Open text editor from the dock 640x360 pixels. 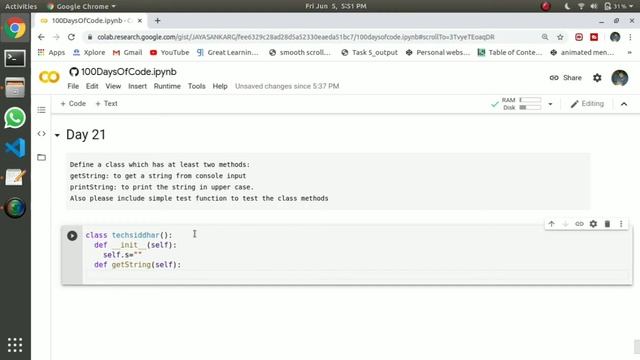point(15,178)
